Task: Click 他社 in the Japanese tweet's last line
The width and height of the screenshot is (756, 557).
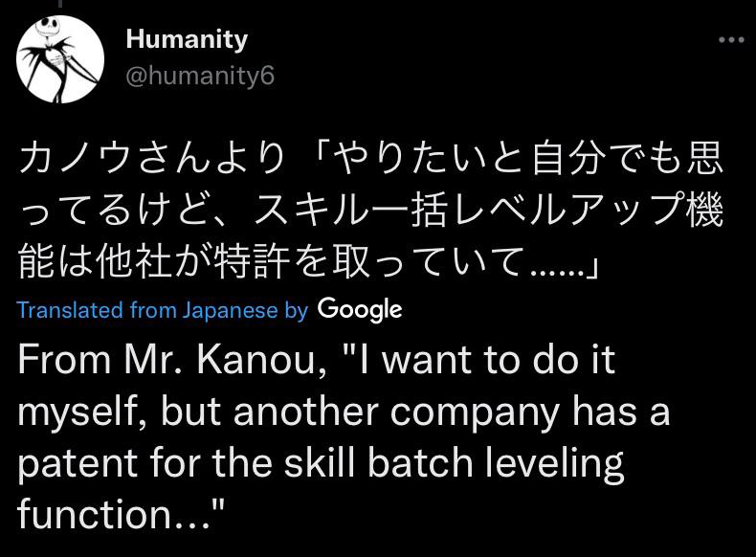Action: point(134,261)
